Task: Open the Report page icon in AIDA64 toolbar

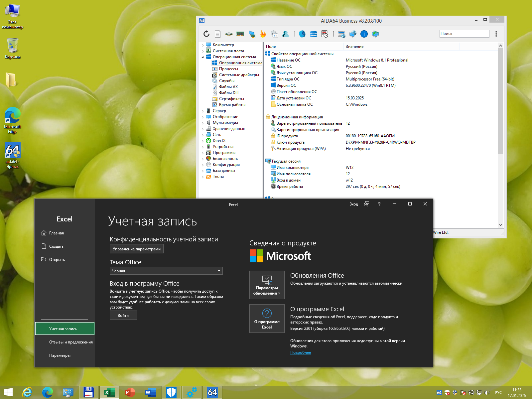Action: tap(217, 34)
